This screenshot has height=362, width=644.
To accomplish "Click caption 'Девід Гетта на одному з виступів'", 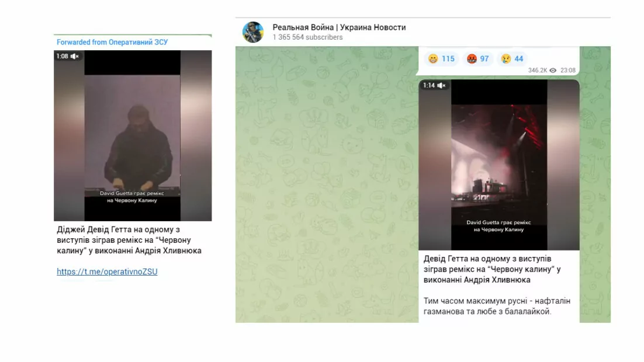I will coord(487,259).
